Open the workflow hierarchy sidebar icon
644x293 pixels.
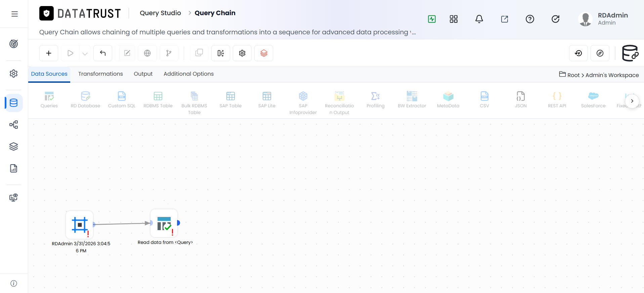click(14, 125)
